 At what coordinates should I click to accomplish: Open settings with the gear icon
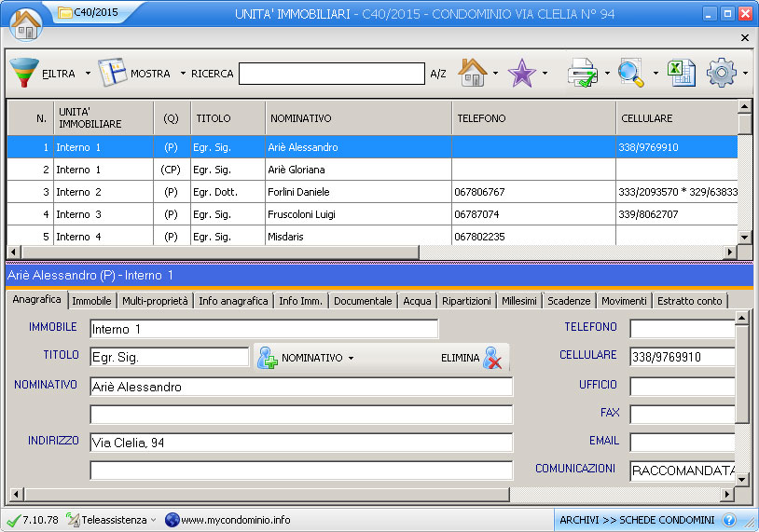point(722,73)
